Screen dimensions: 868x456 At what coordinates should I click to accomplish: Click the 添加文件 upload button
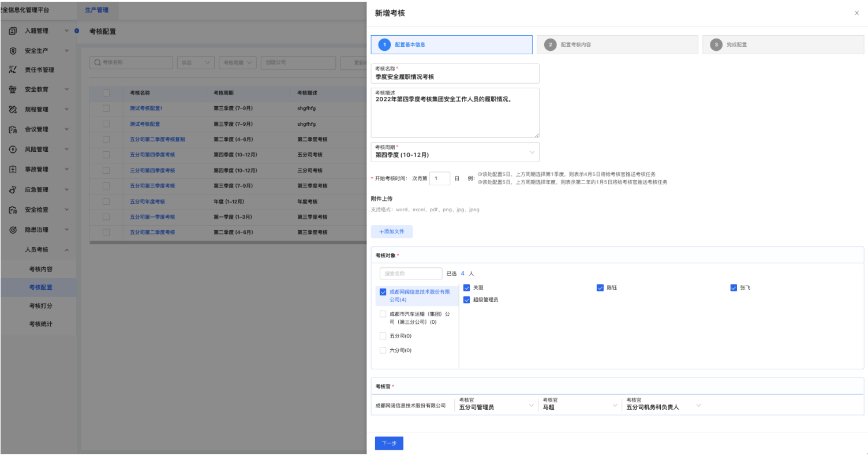[391, 231]
